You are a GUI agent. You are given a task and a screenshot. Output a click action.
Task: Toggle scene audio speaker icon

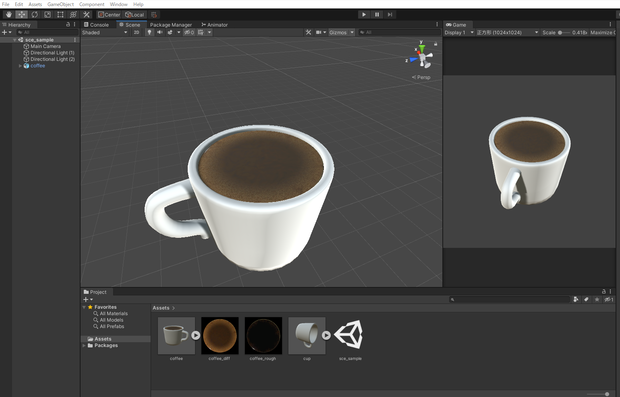(160, 32)
